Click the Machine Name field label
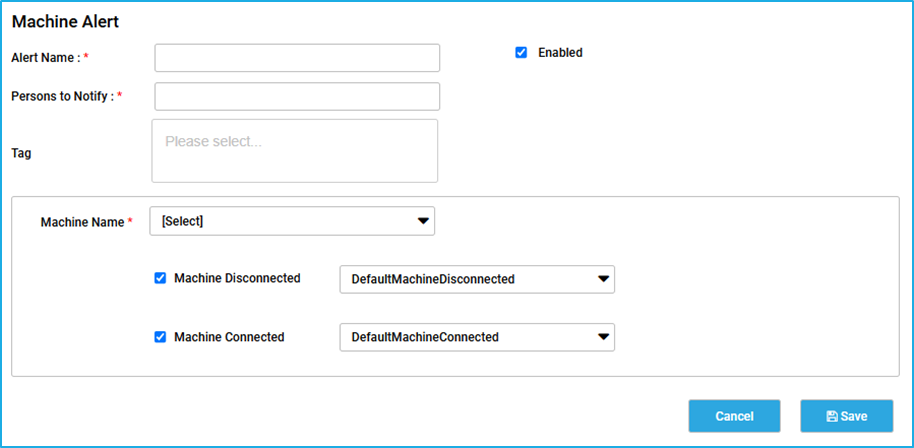Screen dimensions: 914x448 [82, 222]
